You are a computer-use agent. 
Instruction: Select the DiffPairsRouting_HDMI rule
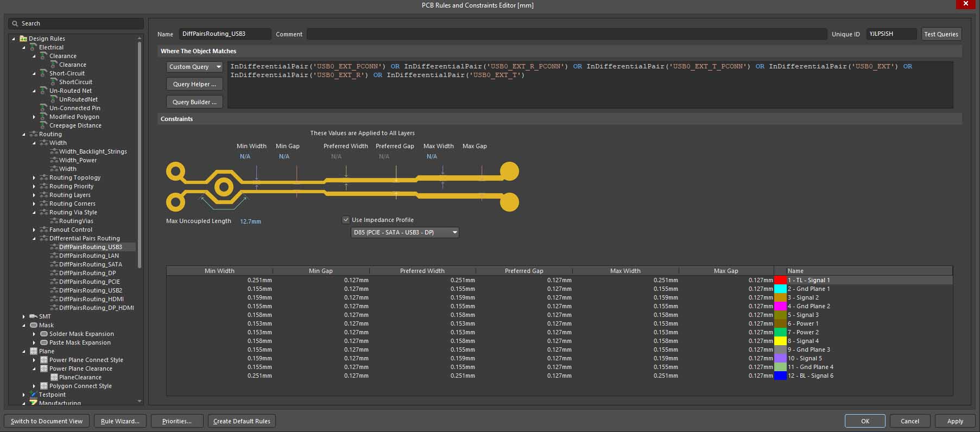pyautogui.click(x=91, y=299)
